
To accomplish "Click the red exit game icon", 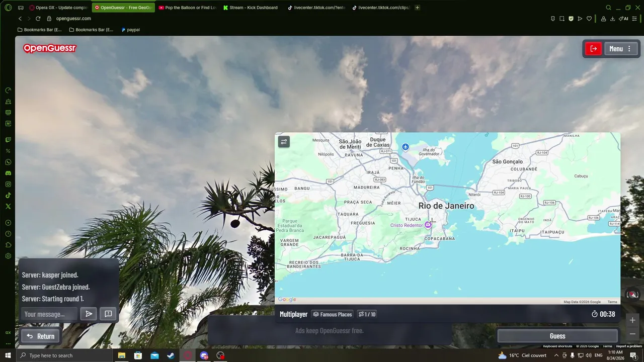I will click(x=593, y=49).
